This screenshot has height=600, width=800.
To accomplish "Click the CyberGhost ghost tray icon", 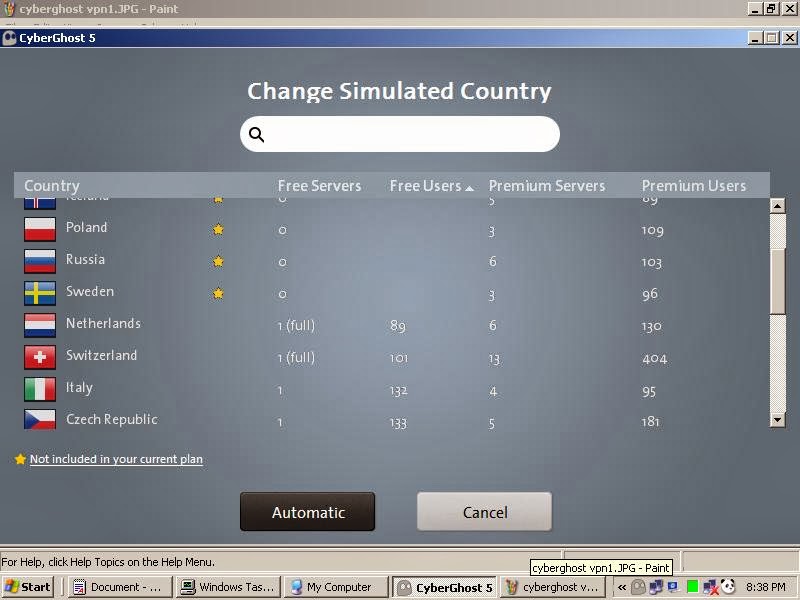I will tap(638, 587).
